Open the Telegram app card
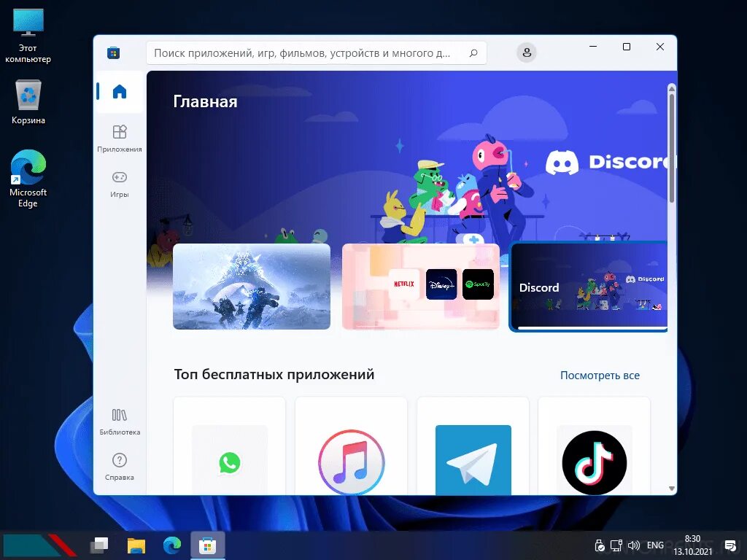The height and width of the screenshot is (560, 747). (473, 446)
